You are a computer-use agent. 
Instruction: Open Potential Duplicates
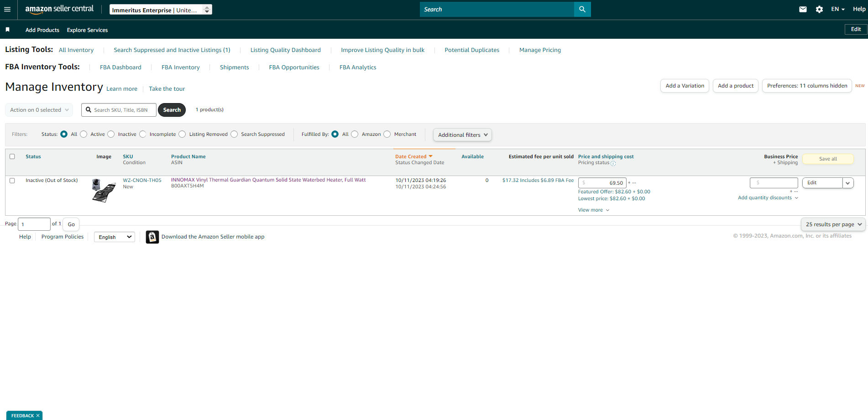[472, 50]
